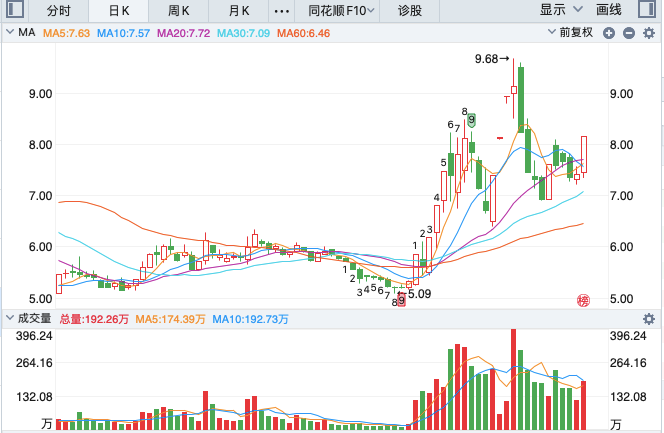The width and height of the screenshot is (664, 433).
Task: Click the red 榜 badge icon
Action: click(584, 301)
